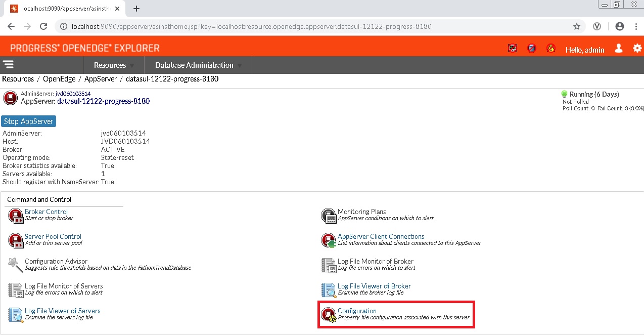Click the disabled database status icon in header
This screenshot has width=644, height=335.
pos(532,49)
